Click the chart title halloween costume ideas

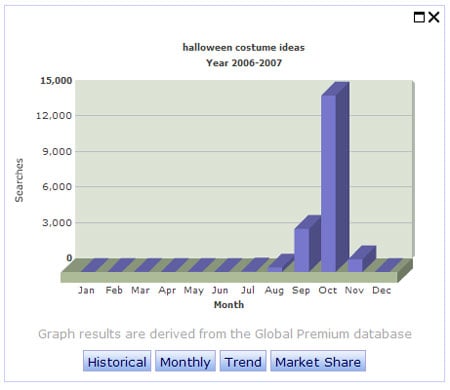click(244, 48)
